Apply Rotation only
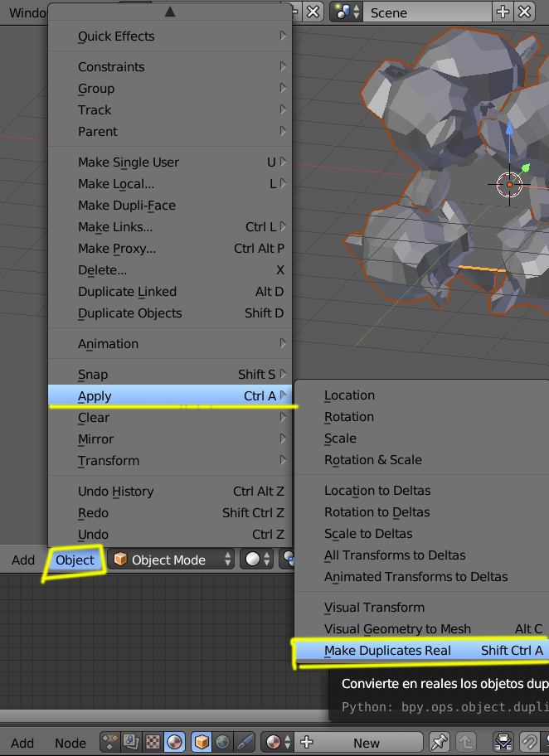The height and width of the screenshot is (756, 549). (x=422, y=417)
